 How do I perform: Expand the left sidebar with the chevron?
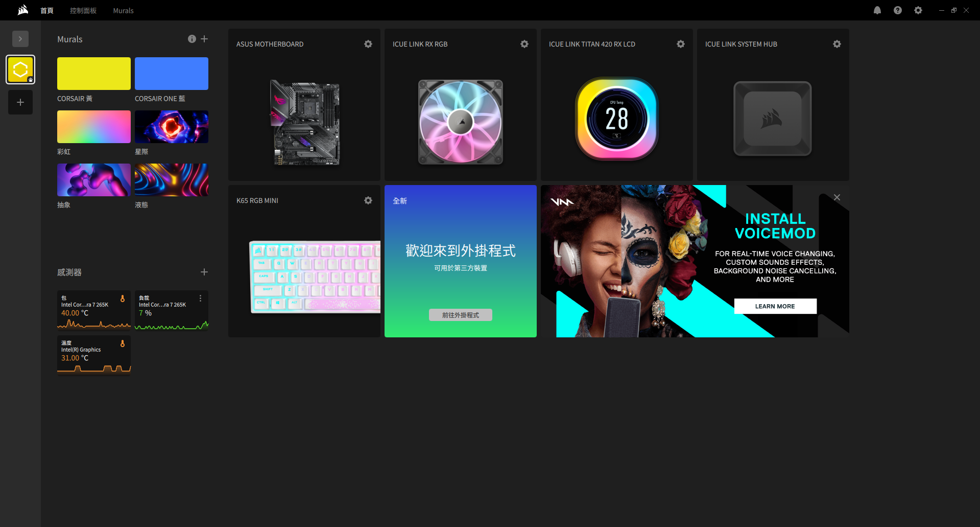20,39
